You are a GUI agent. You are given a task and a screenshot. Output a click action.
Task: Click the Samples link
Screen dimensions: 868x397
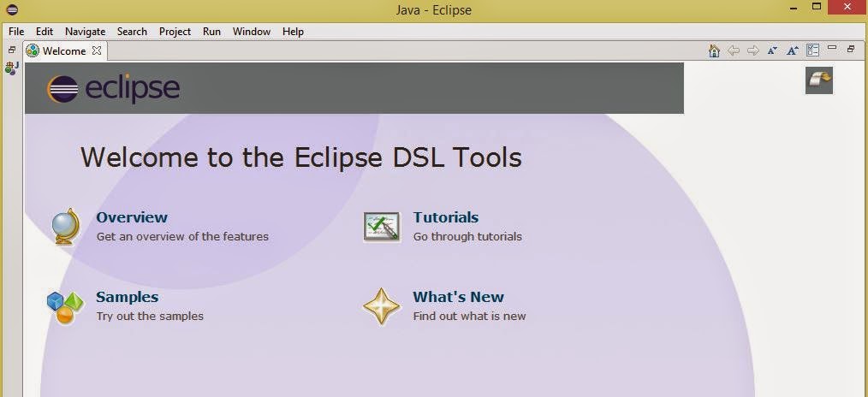128,297
